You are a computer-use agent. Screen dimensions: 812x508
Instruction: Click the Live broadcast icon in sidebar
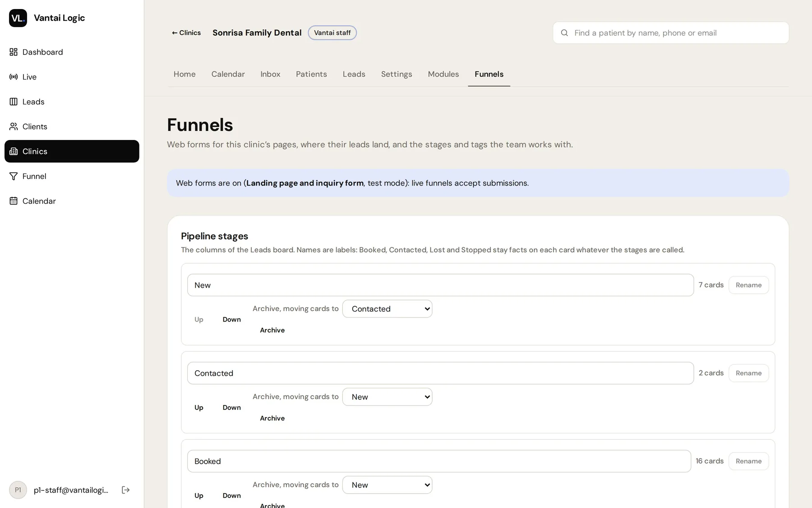click(x=14, y=77)
